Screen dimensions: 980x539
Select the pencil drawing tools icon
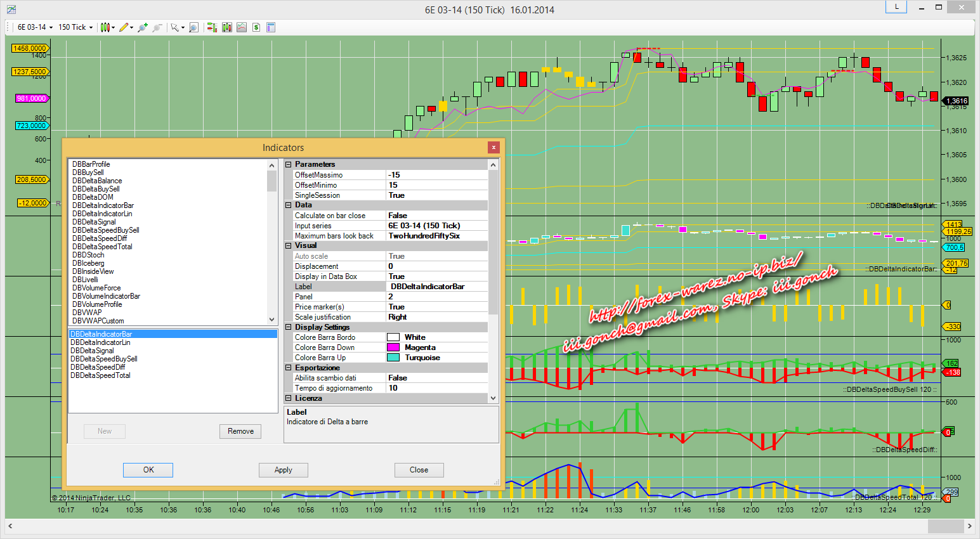pyautogui.click(x=124, y=27)
